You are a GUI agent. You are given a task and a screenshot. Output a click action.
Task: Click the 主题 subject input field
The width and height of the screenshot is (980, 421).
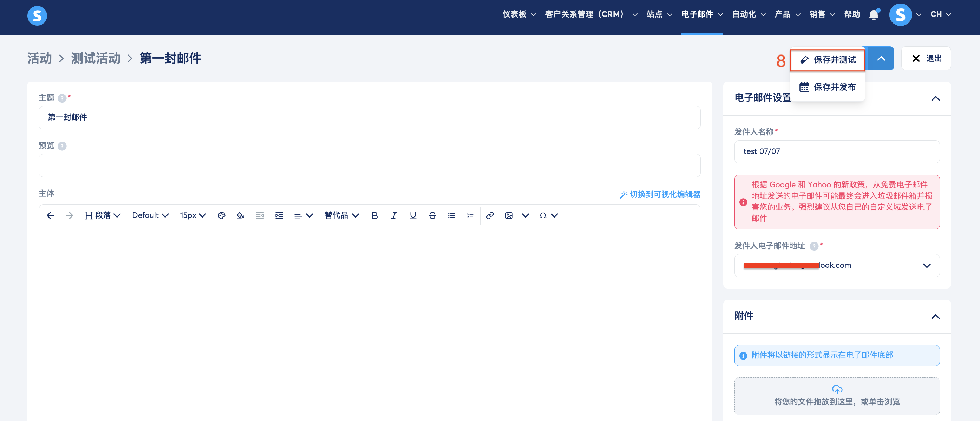coord(370,118)
